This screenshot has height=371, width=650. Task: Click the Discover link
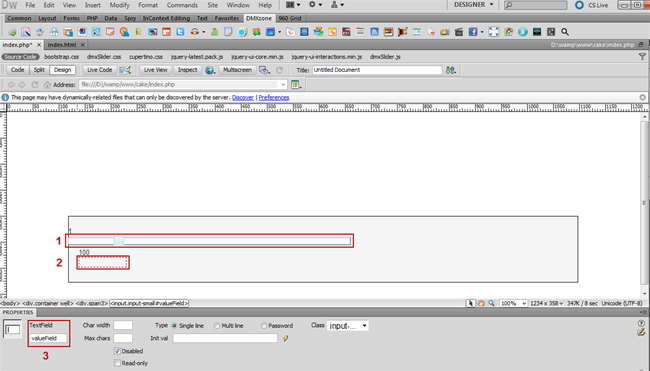[243, 97]
